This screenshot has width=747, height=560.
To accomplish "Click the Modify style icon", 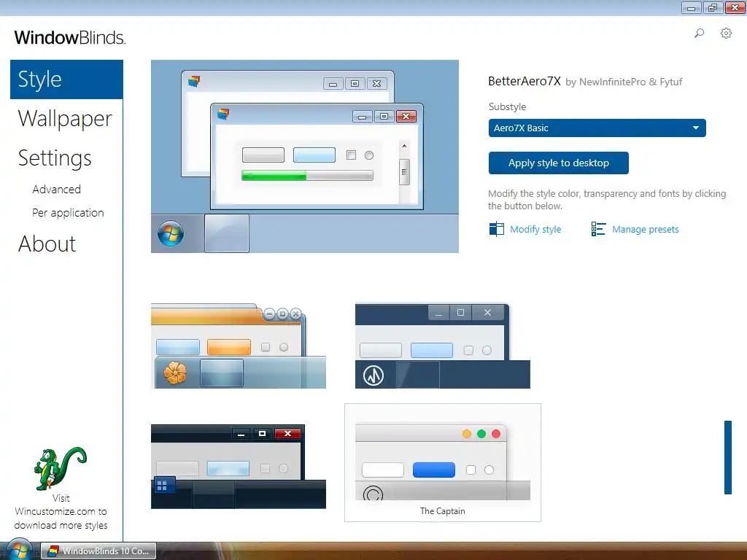I will (496, 229).
